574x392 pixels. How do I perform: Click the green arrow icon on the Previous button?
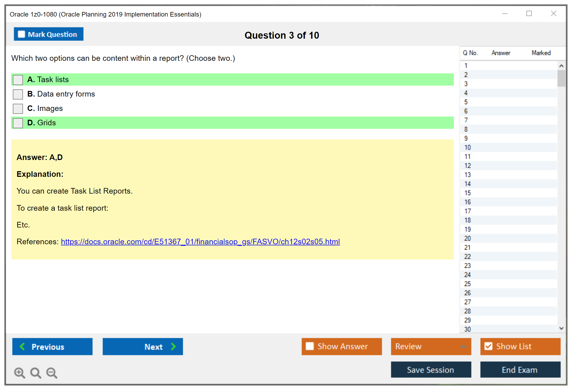click(23, 347)
